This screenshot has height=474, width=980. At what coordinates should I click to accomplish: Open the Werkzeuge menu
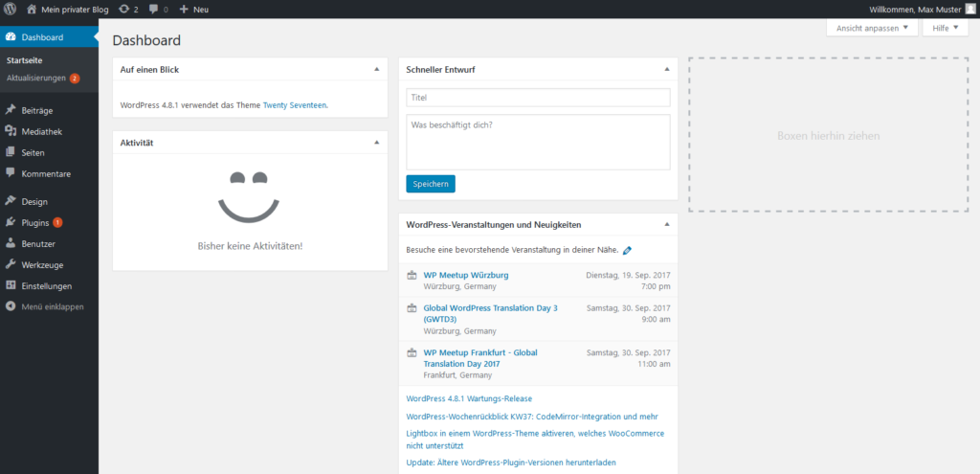[49, 265]
